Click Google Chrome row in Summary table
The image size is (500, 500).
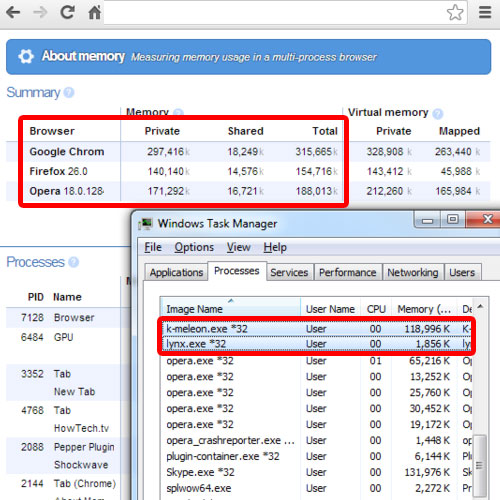tap(248, 152)
